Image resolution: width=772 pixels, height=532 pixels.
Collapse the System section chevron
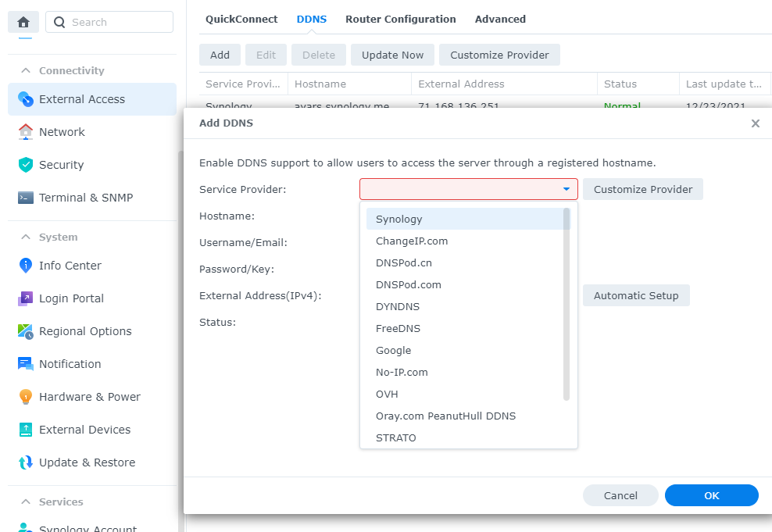(26, 237)
